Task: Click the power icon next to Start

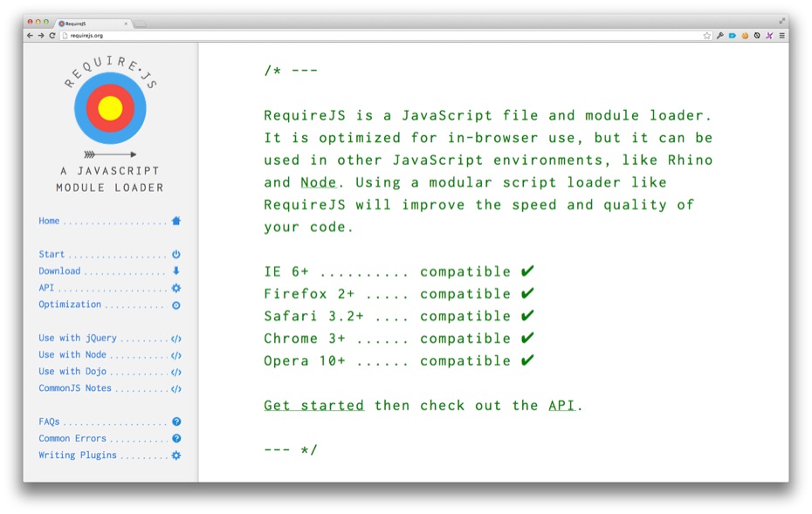Action: tap(176, 254)
